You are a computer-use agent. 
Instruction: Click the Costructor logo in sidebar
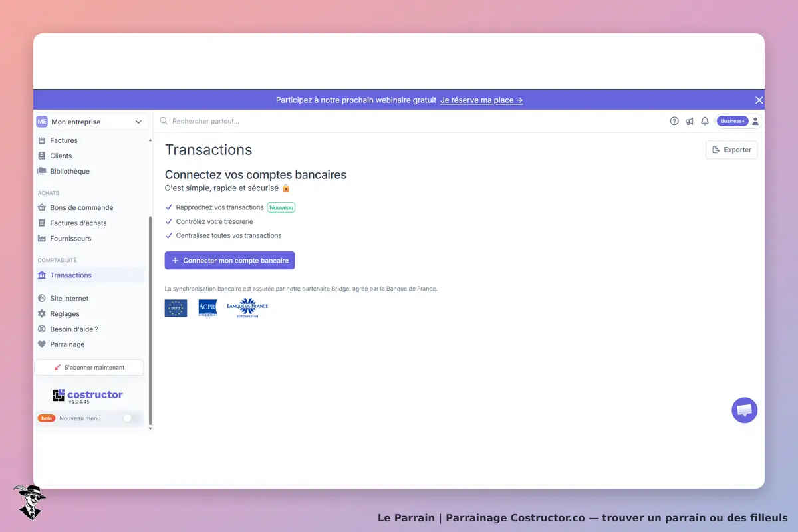point(88,395)
